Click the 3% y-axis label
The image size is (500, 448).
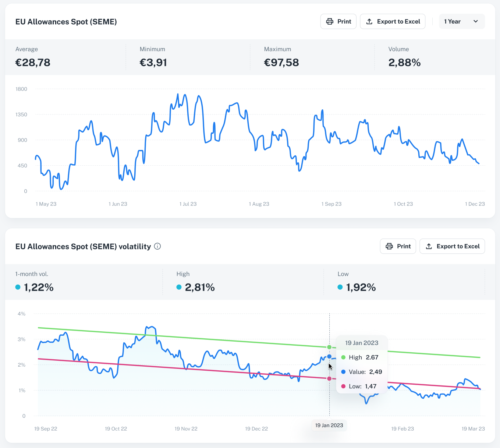pyautogui.click(x=22, y=339)
